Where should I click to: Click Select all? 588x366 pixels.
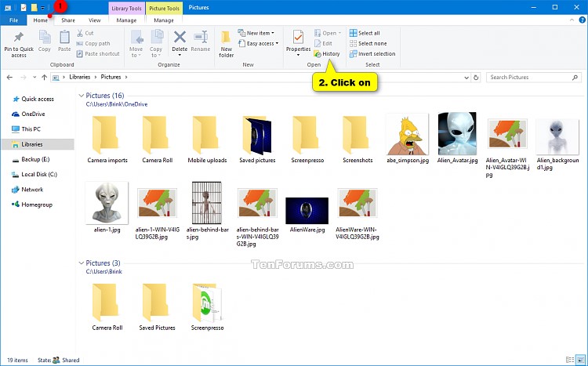(365, 33)
